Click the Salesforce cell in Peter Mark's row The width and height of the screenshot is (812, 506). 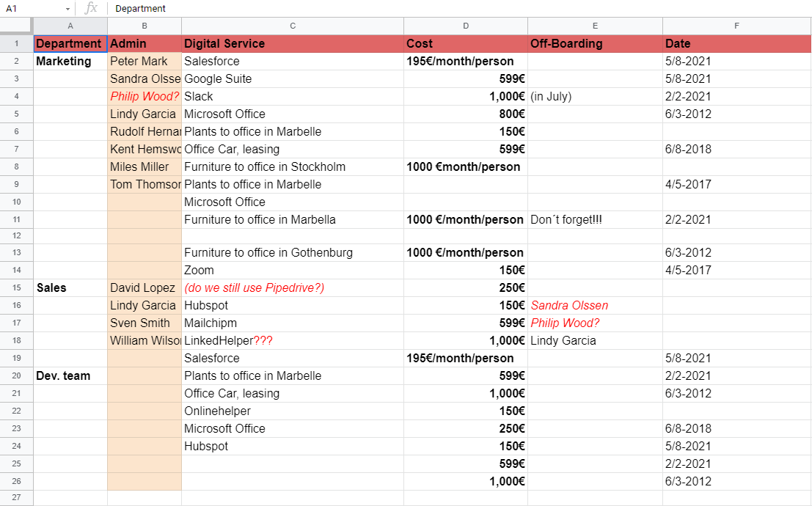293,61
